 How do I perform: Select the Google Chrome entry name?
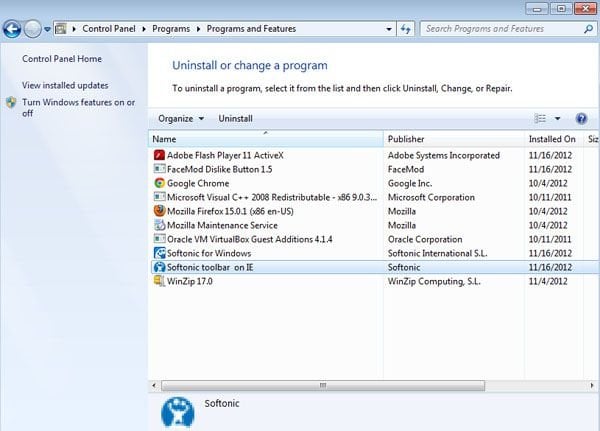pyautogui.click(x=198, y=183)
